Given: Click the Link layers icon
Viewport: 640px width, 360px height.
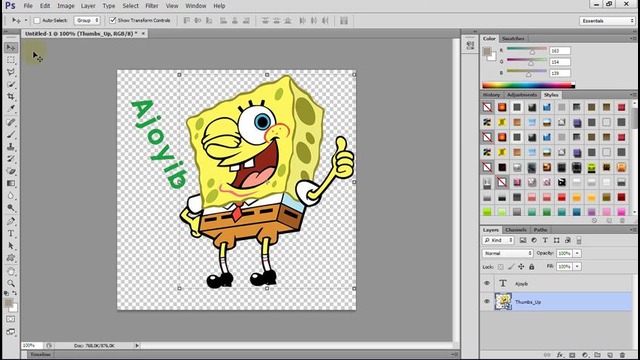Looking at the screenshot, I should coord(547,355).
